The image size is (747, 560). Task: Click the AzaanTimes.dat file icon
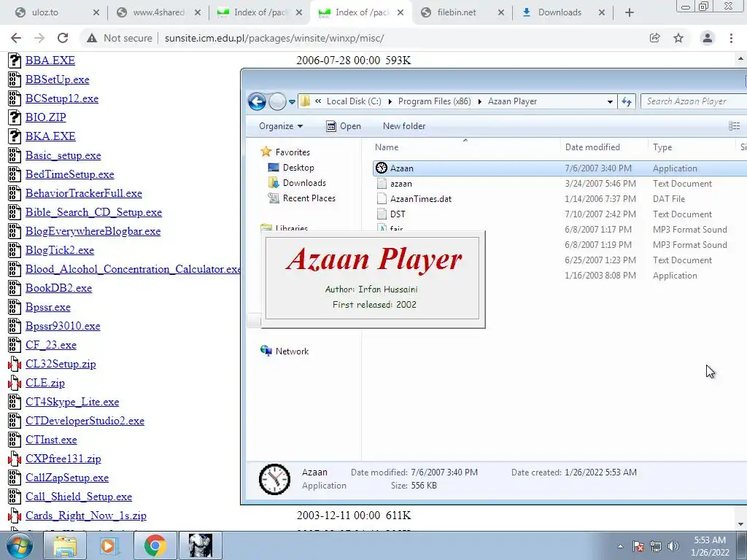381,198
